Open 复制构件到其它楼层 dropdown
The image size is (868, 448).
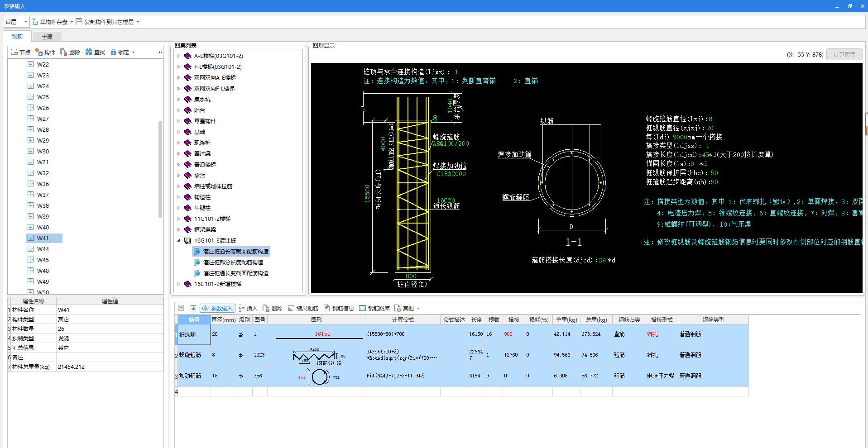point(138,22)
